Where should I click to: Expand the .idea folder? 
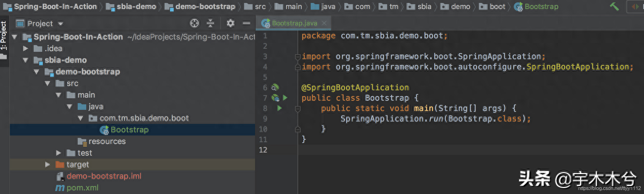25,49
